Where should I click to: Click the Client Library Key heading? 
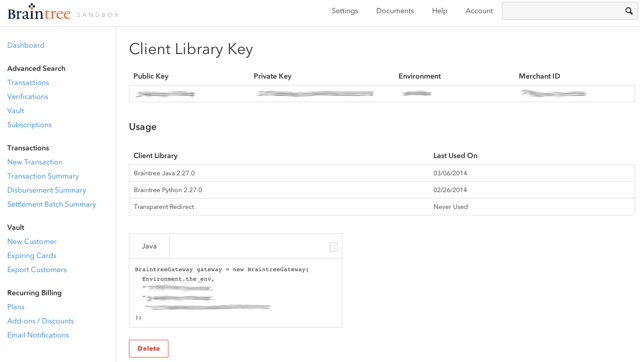click(x=191, y=49)
